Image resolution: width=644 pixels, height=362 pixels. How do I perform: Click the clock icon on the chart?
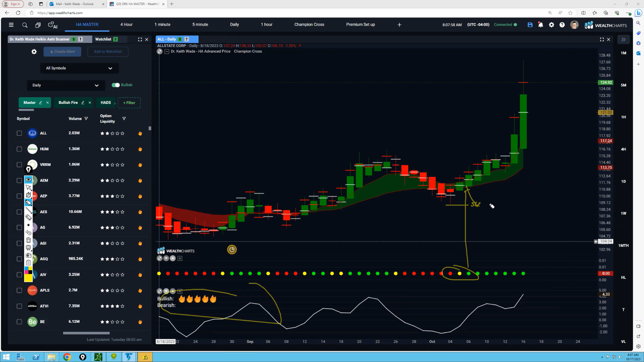coord(232,250)
